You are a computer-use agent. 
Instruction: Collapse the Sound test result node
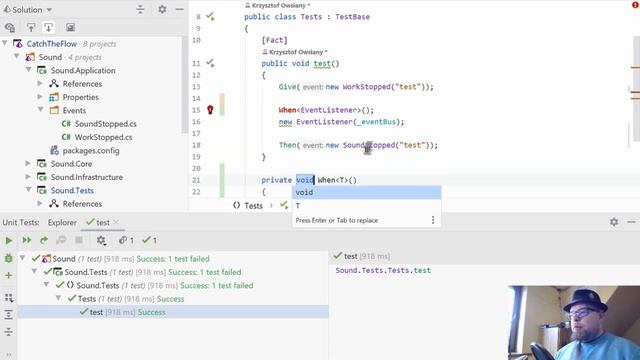[23, 258]
